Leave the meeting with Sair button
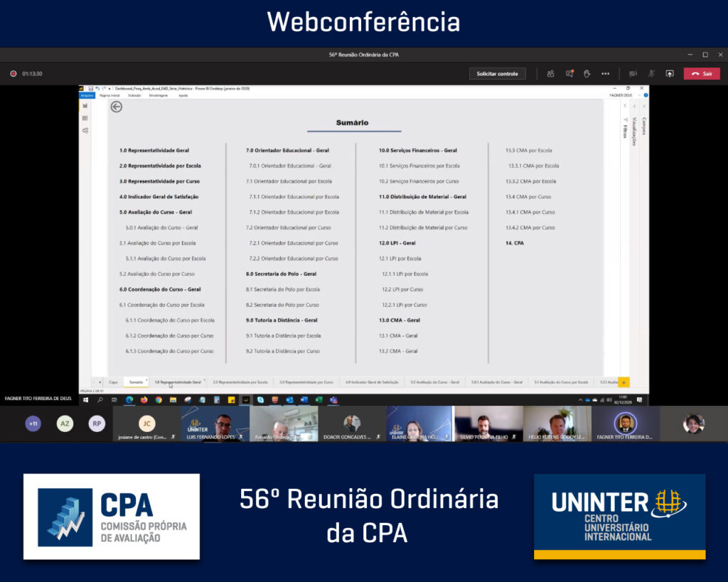This screenshot has width=728, height=582. click(x=701, y=73)
